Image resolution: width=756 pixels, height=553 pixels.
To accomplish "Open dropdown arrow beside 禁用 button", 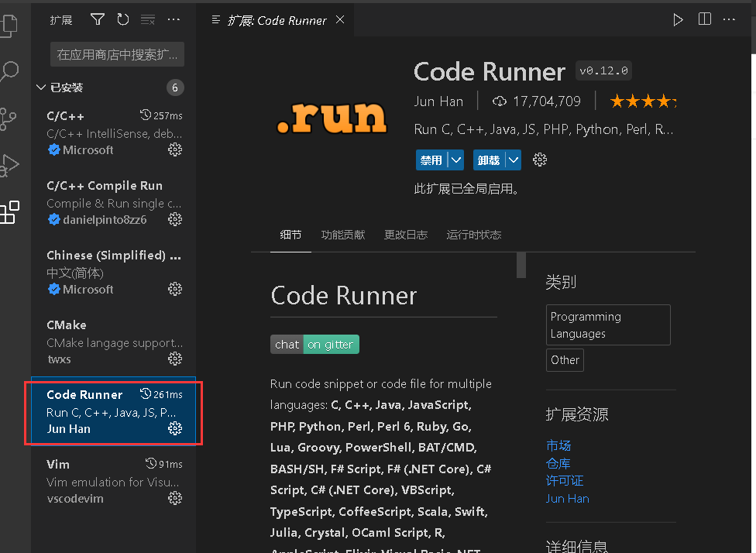I will click(455, 160).
